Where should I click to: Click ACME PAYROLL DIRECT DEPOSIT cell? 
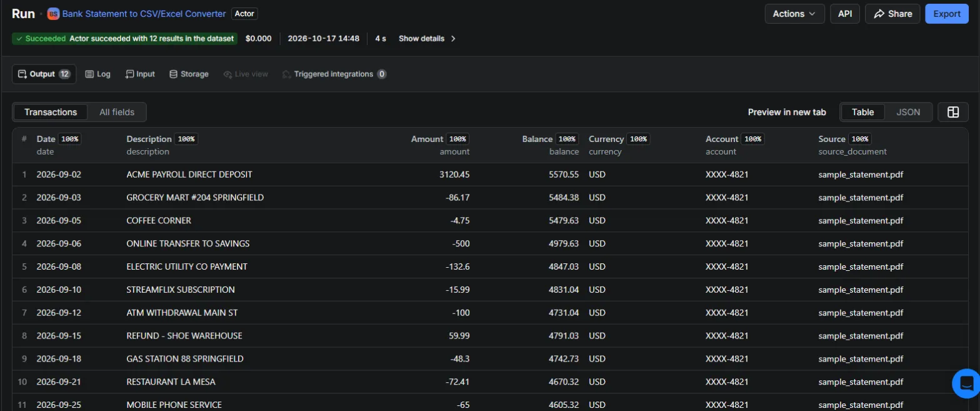(189, 175)
